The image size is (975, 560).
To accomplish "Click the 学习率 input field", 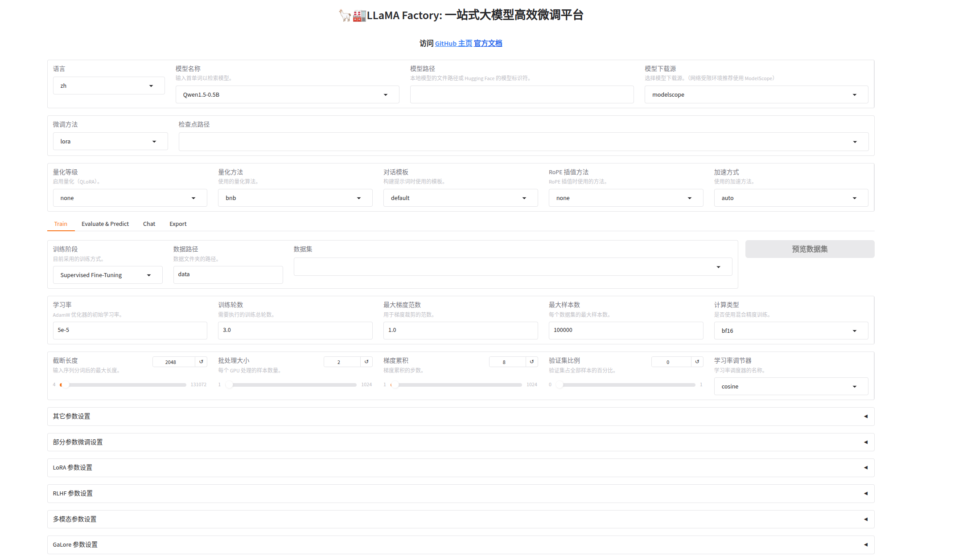I will click(130, 331).
